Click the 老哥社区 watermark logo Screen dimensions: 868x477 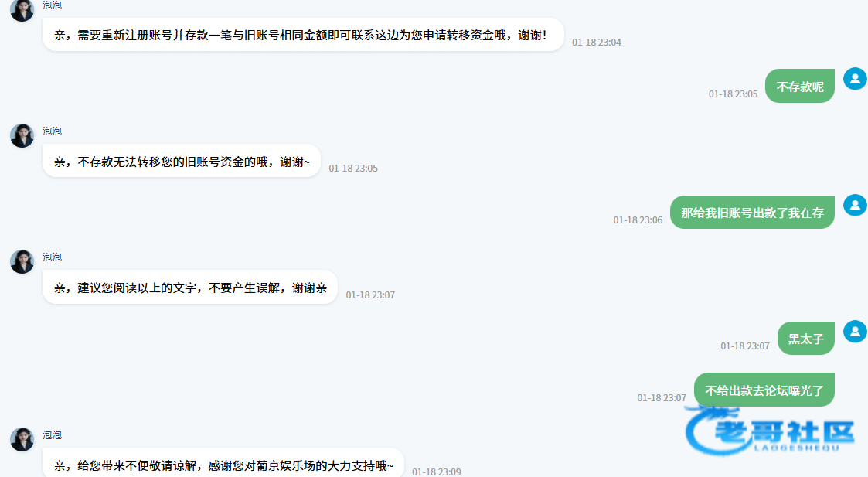coord(770,431)
